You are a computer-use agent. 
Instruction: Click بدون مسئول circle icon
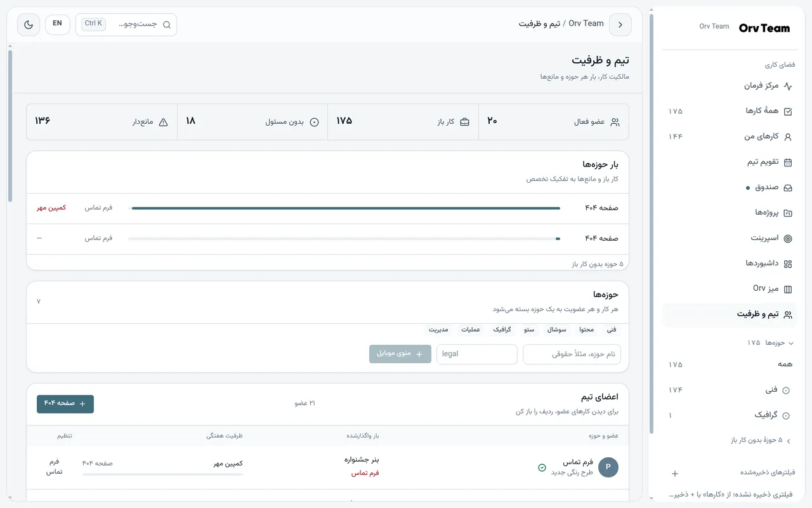pos(314,123)
